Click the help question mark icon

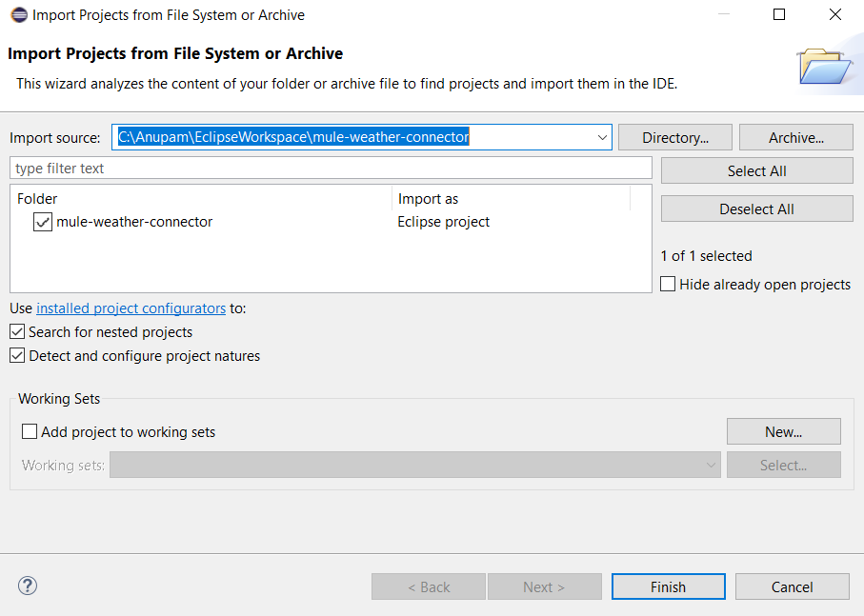28,586
